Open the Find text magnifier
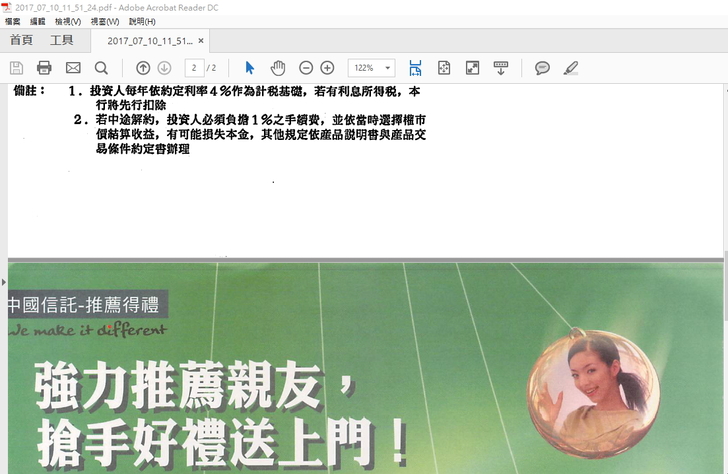The width and height of the screenshot is (728, 474). (101, 68)
